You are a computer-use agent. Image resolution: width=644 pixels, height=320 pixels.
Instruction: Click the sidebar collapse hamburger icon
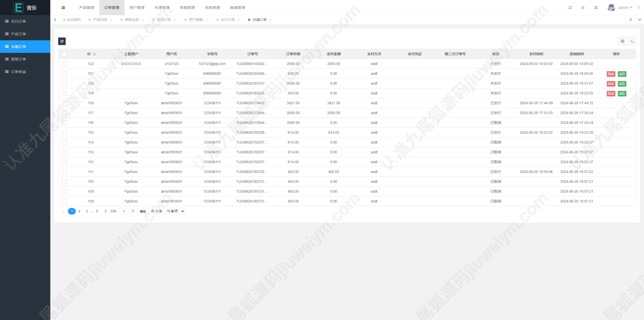click(x=63, y=8)
